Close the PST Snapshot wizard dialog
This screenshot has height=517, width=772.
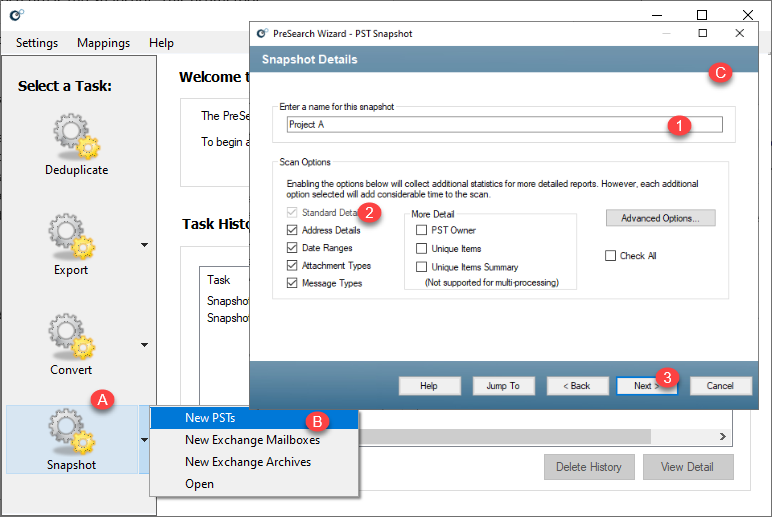click(740, 33)
